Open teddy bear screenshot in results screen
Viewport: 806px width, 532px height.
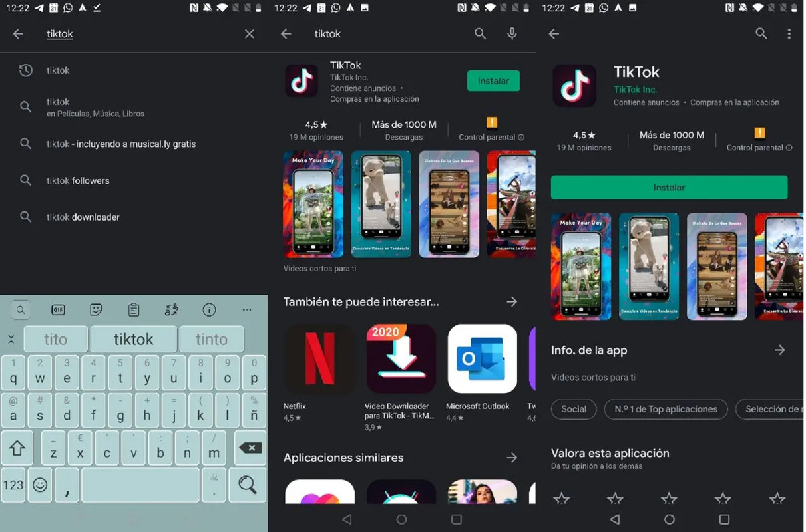pos(381,204)
